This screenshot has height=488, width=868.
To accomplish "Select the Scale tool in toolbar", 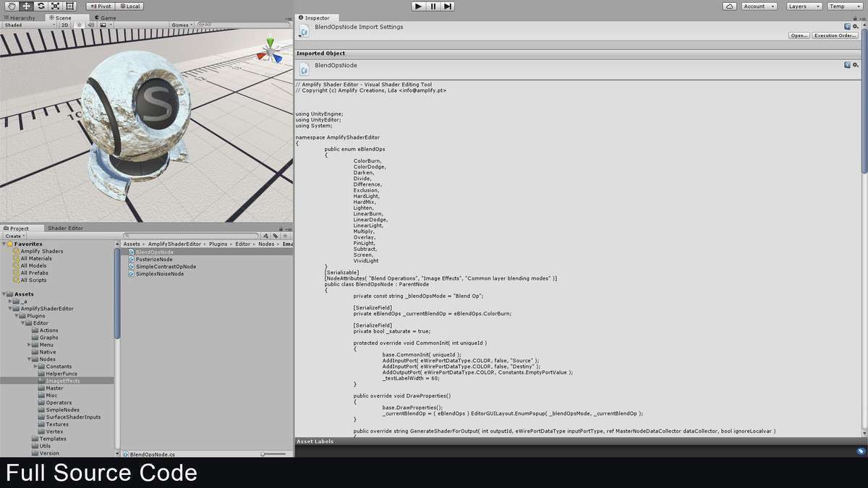I will click(55, 6).
